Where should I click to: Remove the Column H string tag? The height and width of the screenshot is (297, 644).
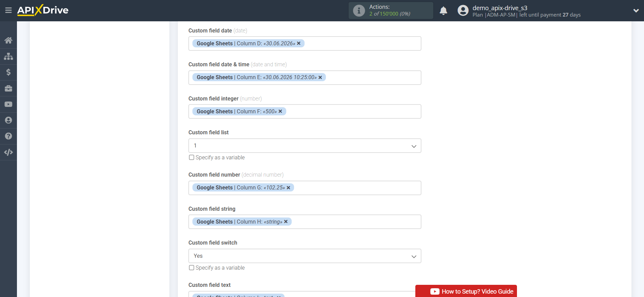pos(286,222)
